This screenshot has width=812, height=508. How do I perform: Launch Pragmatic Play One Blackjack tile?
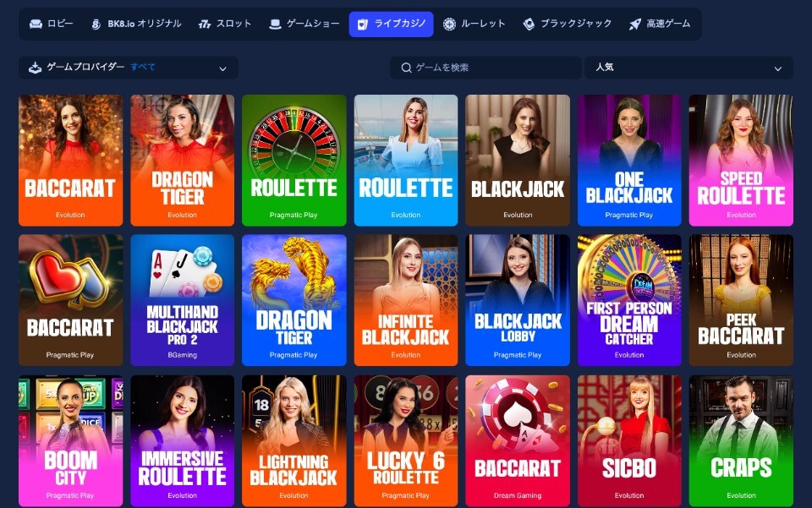click(x=629, y=161)
